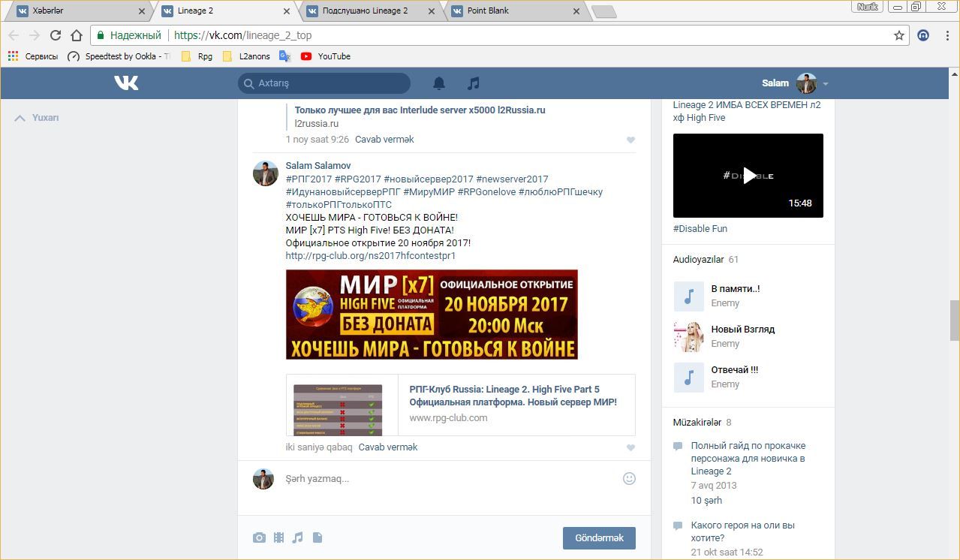Click the Göndərmək send button

599,538
